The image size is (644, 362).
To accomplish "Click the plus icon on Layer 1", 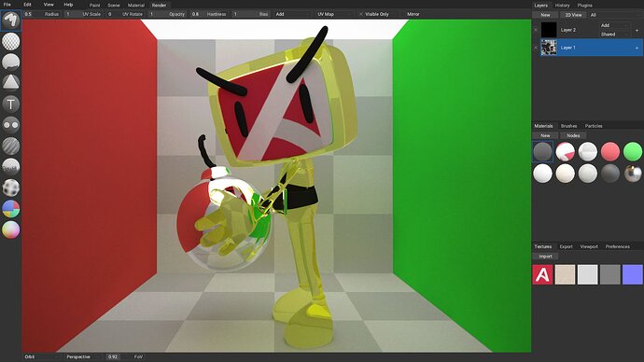I will click(637, 48).
